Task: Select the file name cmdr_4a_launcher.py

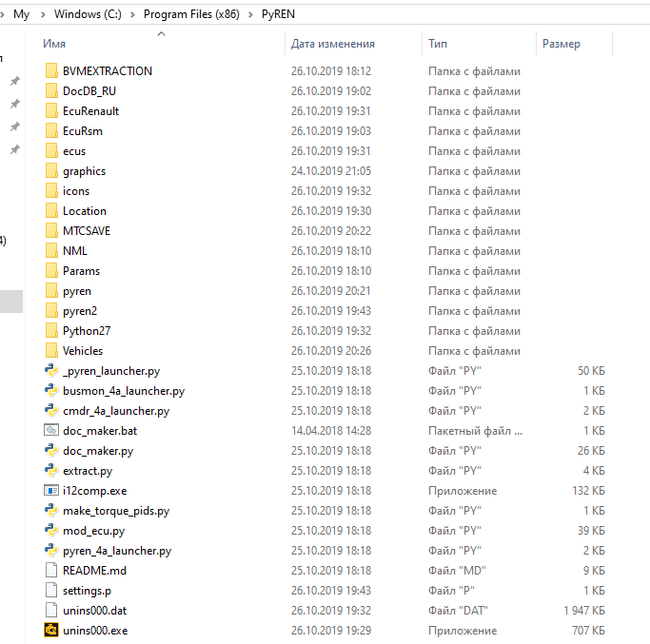Action: [116, 411]
